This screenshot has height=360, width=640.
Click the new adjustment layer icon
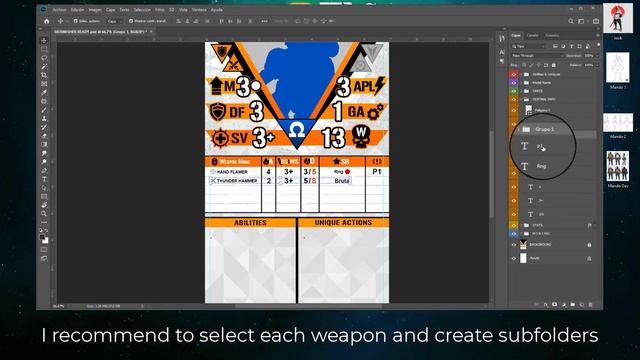pyautogui.click(x=564, y=304)
